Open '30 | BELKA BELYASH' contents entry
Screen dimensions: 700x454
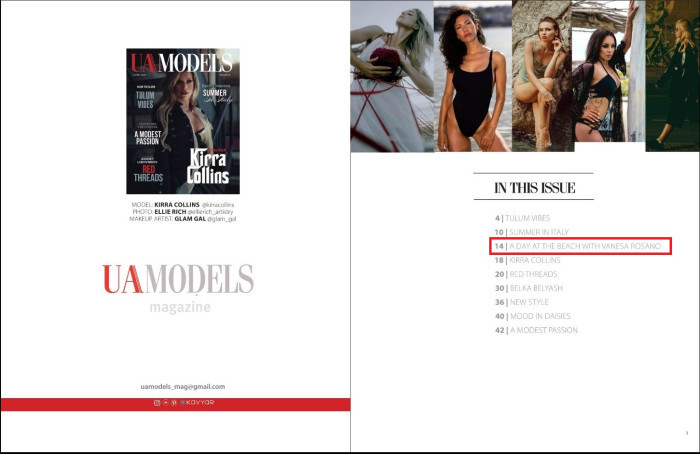click(x=529, y=288)
